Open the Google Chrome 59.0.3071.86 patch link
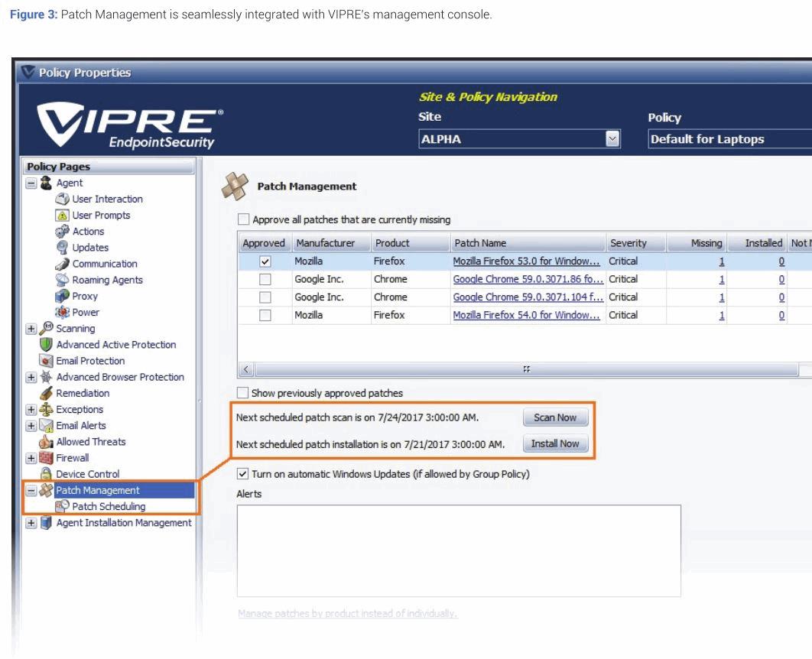The width and height of the screenshot is (812, 659). 528,279
